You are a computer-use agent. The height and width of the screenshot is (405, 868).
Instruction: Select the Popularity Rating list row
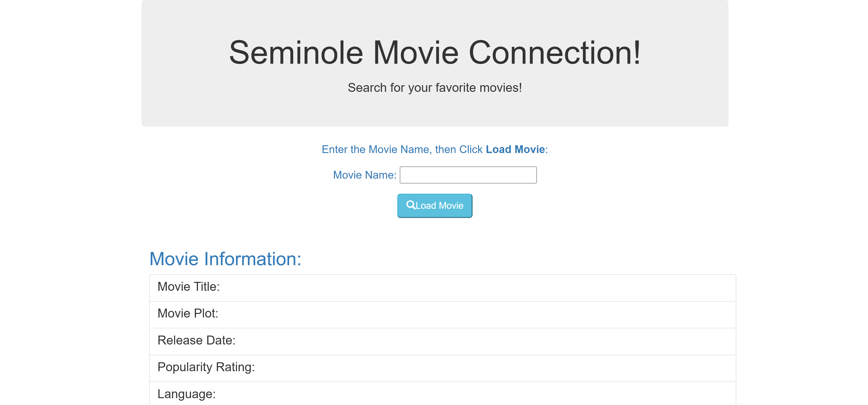(x=442, y=367)
